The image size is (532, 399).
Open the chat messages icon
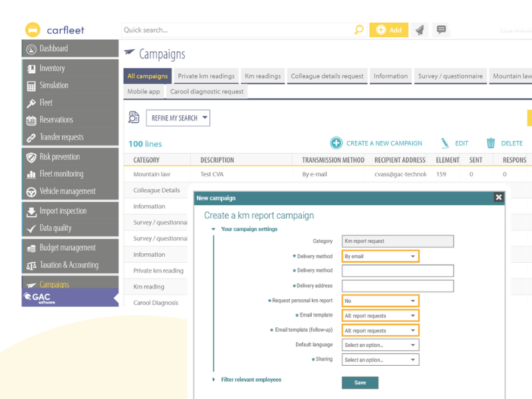click(440, 30)
